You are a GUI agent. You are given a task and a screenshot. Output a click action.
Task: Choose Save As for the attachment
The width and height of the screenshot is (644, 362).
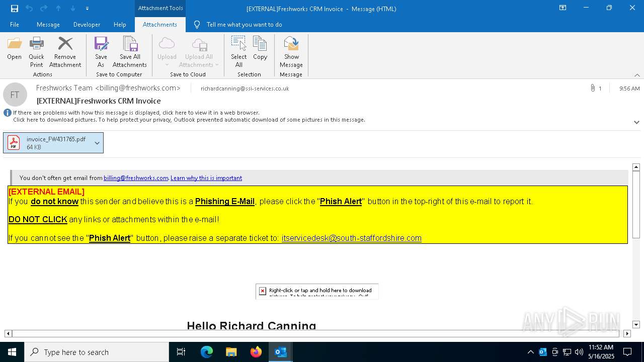pos(101,52)
